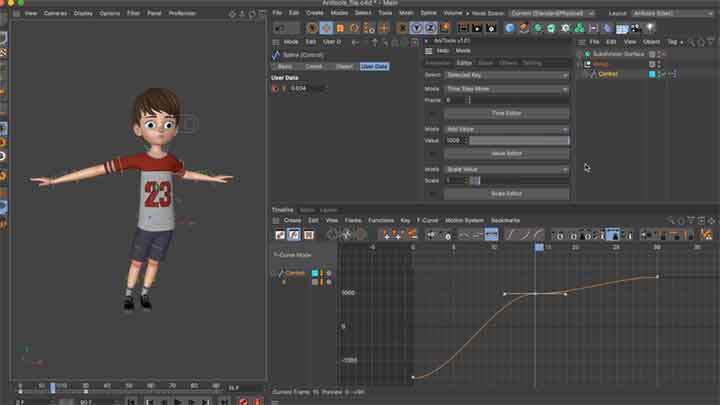The height and width of the screenshot is (405, 720).
Task: Click orange icon at timeline toolbar right end
Action: 706,235
